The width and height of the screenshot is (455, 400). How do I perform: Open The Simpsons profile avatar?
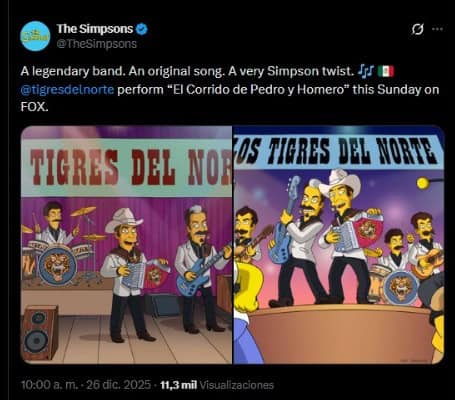pos(35,36)
